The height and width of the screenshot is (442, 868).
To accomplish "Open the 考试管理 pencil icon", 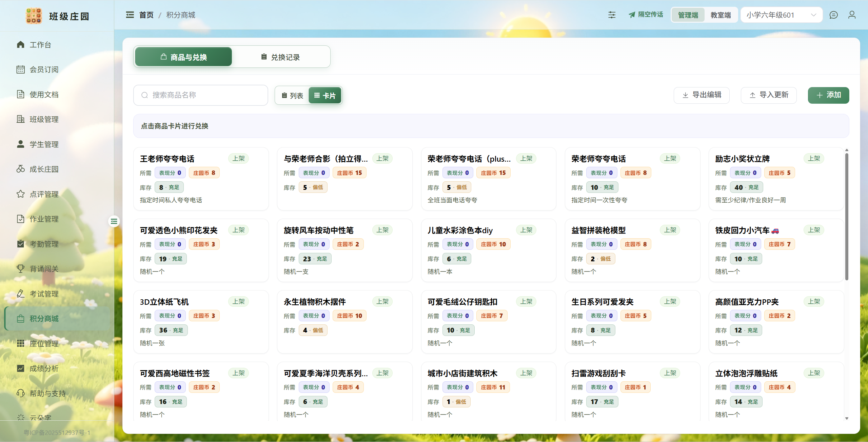I will click(21, 294).
